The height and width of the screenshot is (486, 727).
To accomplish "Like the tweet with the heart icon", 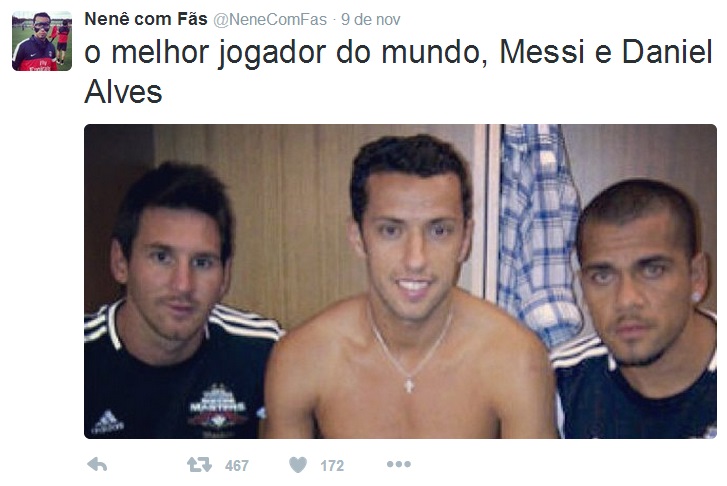I will [x=298, y=465].
